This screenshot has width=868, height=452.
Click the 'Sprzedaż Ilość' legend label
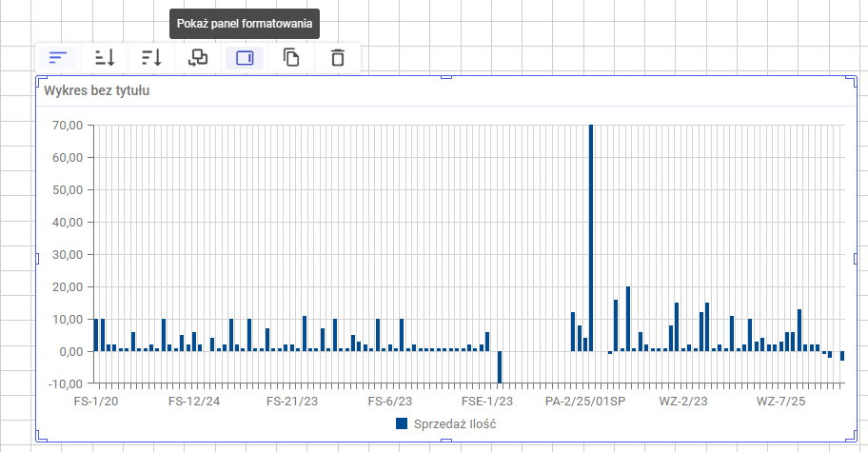pyautogui.click(x=455, y=424)
